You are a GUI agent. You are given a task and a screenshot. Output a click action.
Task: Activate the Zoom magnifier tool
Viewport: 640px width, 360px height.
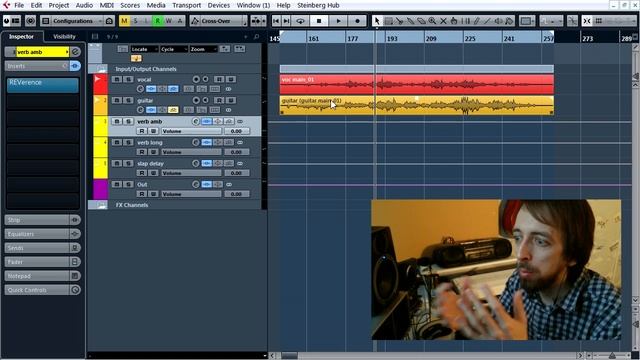[x=432, y=21]
